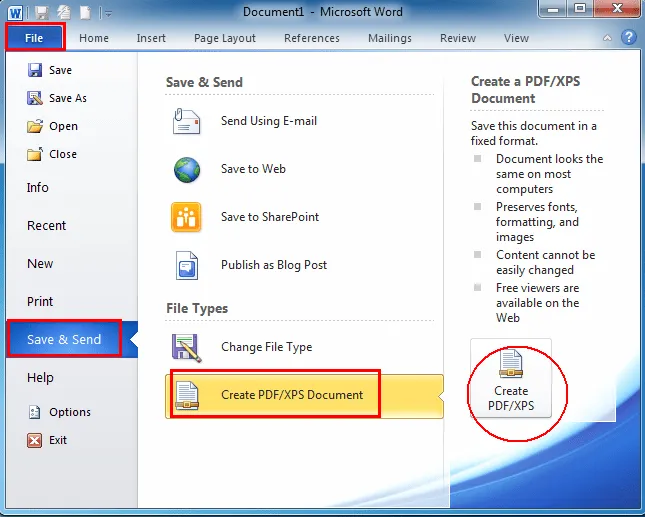The height and width of the screenshot is (517, 645).
Task: Minimize the ribbon with the caret arrow
Action: (607, 38)
